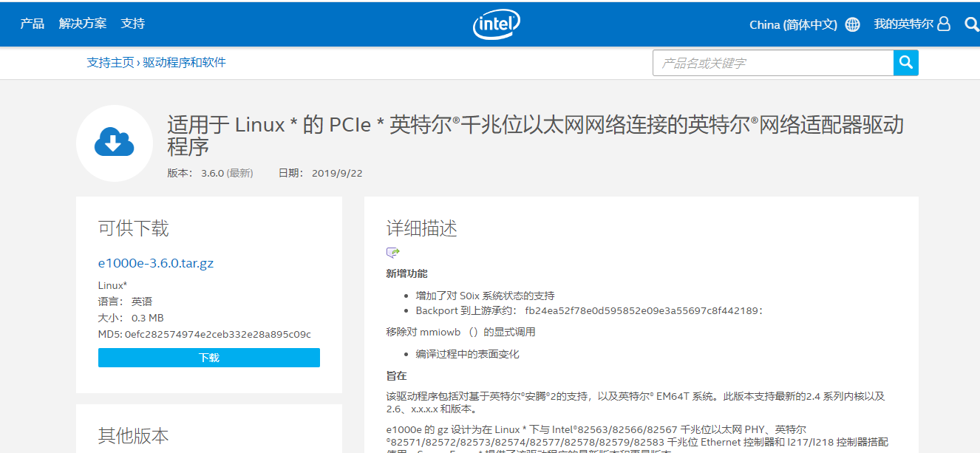
Task: Open the 产品 menu
Action: (33, 24)
